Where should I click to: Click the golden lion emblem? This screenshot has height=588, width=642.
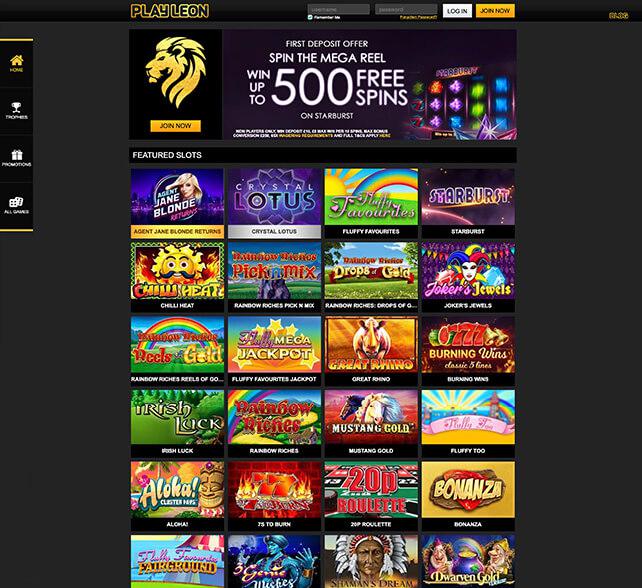(176, 72)
